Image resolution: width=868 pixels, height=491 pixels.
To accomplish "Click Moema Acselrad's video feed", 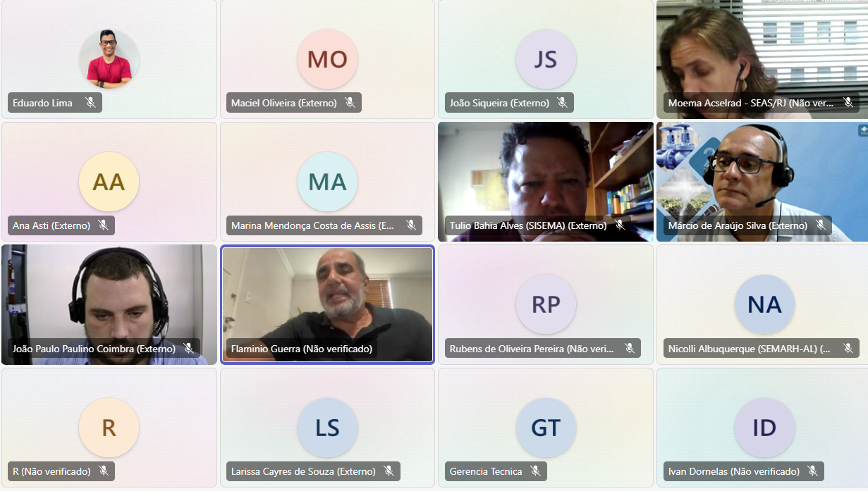I will tap(762, 59).
